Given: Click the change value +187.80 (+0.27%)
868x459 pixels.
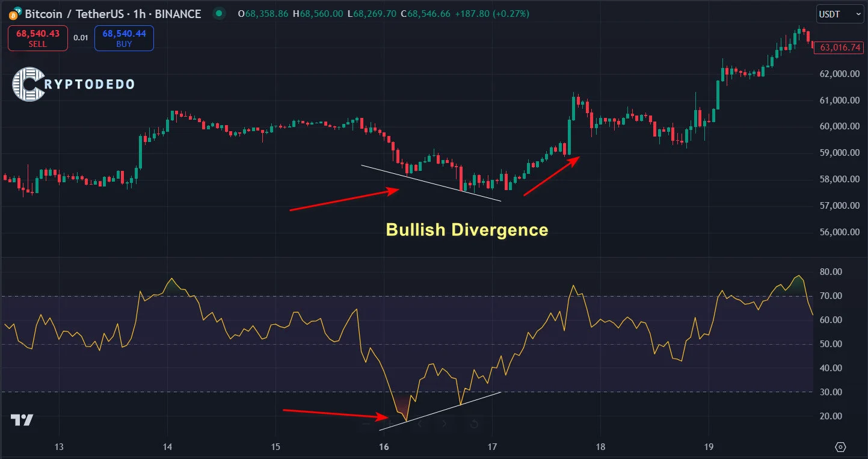Looking at the screenshot, I should (491, 14).
